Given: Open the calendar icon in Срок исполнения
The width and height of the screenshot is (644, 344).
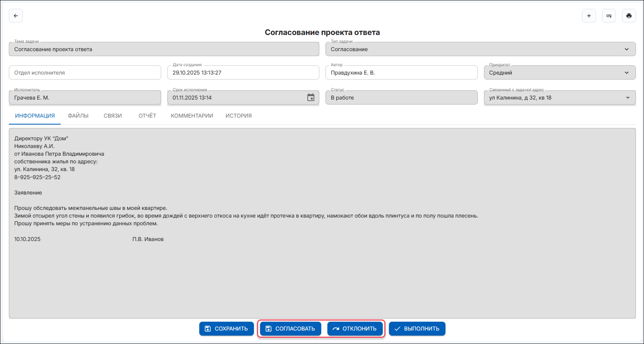Looking at the screenshot, I should coord(310,97).
